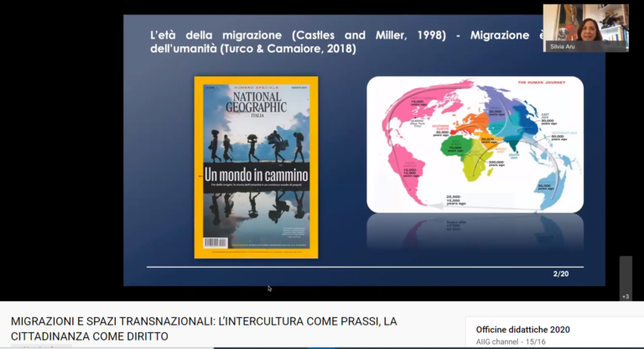This screenshot has height=349, width=644.
Task: Click the +3 participants indicator
Action: point(626,296)
